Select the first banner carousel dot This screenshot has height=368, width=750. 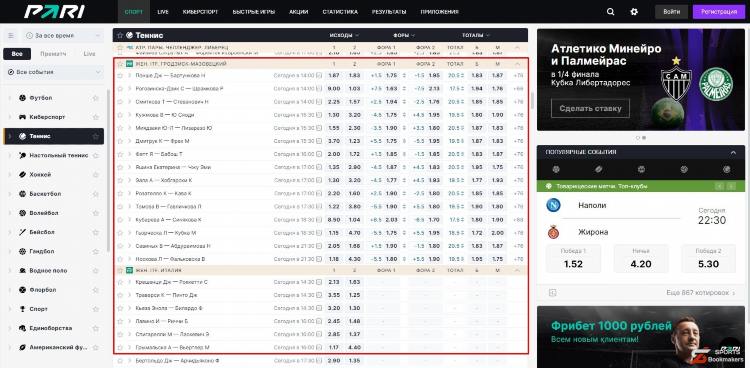(x=638, y=138)
